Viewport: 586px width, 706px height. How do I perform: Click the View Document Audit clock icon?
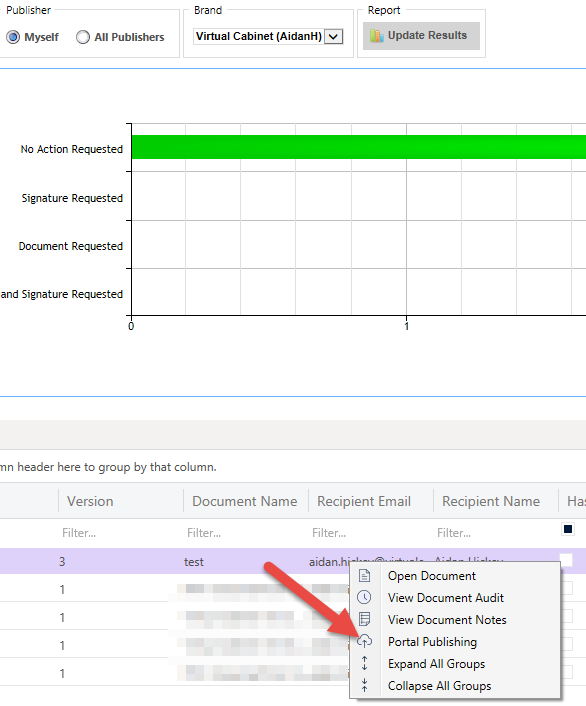point(364,597)
